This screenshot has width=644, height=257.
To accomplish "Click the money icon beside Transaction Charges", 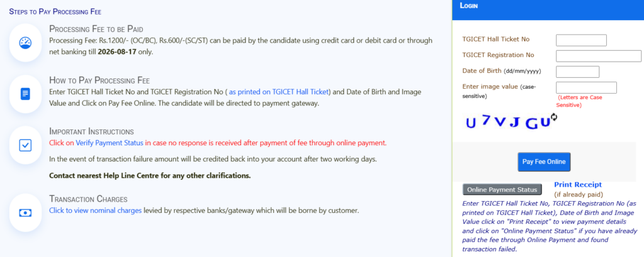I will point(25,212).
